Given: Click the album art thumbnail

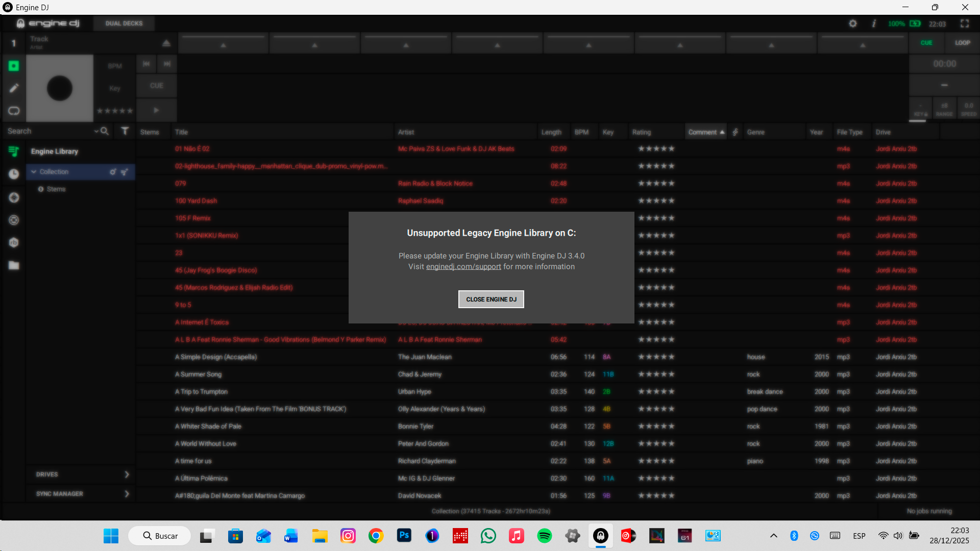Looking at the screenshot, I should tap(60, 88).
